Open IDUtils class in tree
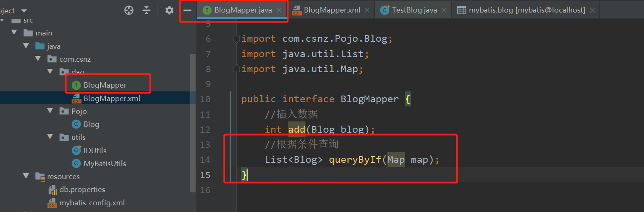 (x=95, y=150)
